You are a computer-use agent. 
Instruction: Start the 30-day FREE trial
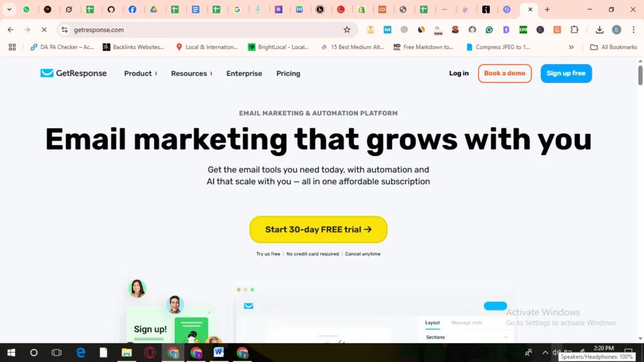pos(318,229)
